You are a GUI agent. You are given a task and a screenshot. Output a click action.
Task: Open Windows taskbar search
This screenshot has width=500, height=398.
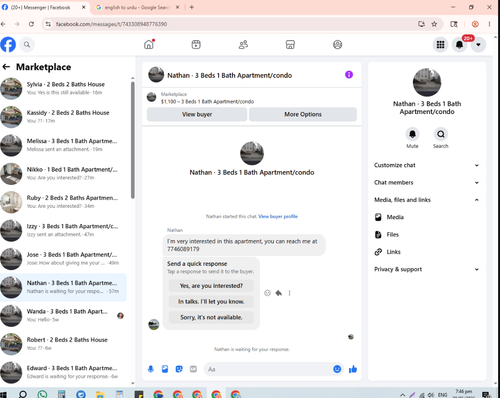tap(23, 394)
